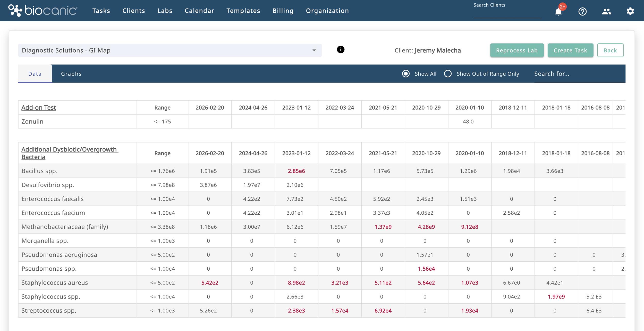The height and width of the screenshot is (331, 644).
Task: Select the Show All radio button
Action: 406,74
